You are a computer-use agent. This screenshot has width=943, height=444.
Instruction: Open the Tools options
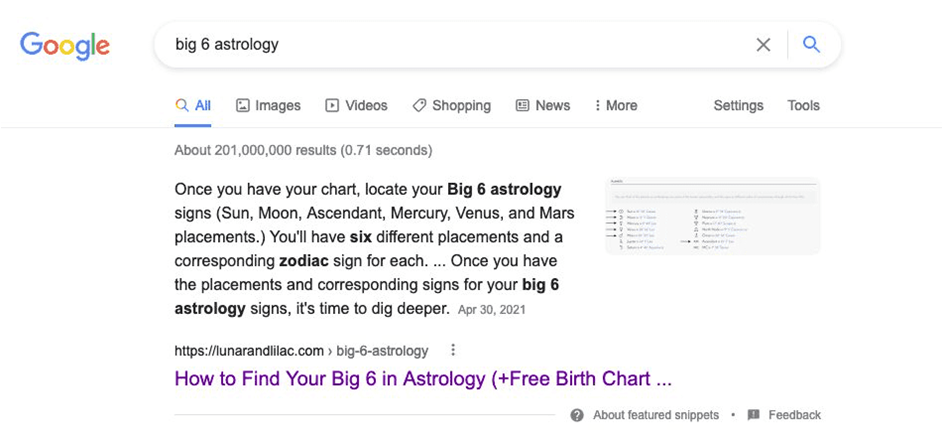803,105
